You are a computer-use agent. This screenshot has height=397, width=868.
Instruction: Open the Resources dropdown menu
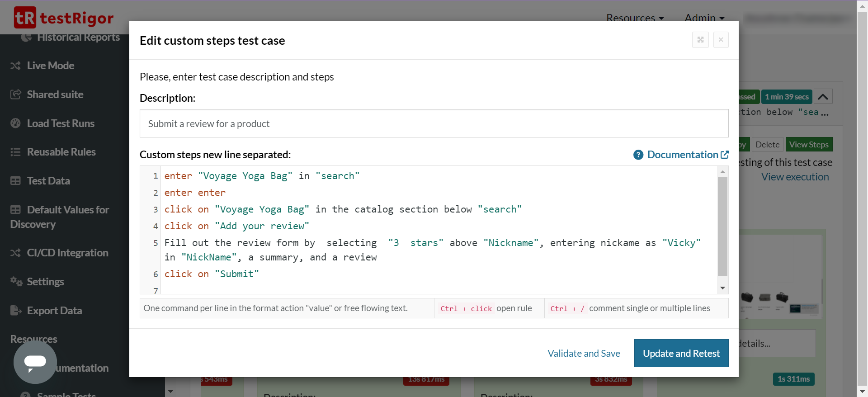click(x=635, y=18)
